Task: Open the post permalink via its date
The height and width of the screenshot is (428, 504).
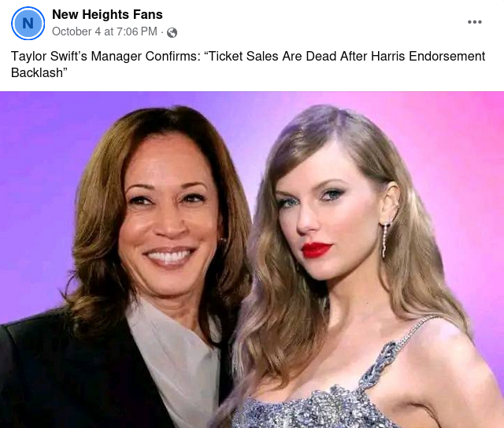Action: click(x=105, y=32)
